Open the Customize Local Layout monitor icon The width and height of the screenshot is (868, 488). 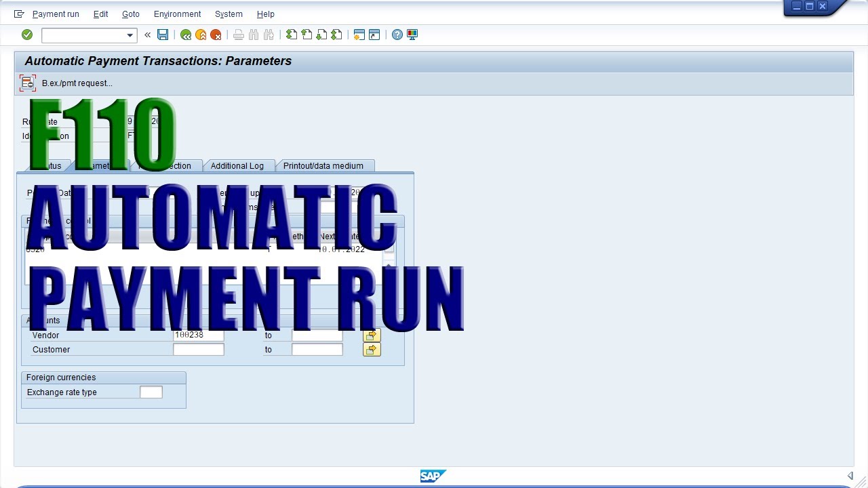coord(412,35)
